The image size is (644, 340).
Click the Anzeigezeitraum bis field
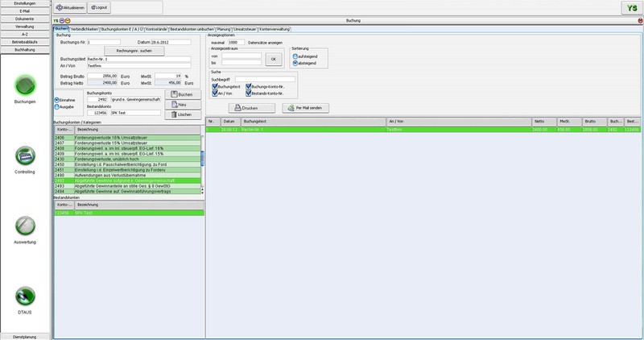point(242,63)
